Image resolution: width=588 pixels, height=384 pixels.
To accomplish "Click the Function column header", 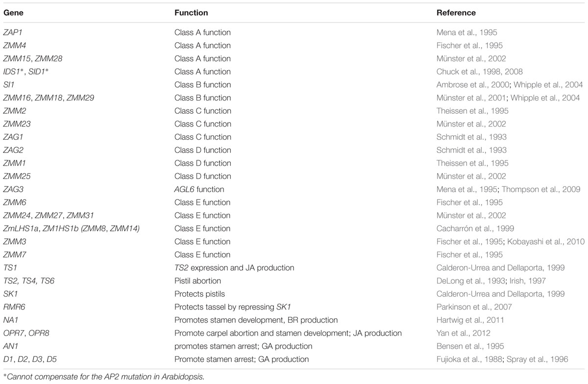I will (191, 13).
